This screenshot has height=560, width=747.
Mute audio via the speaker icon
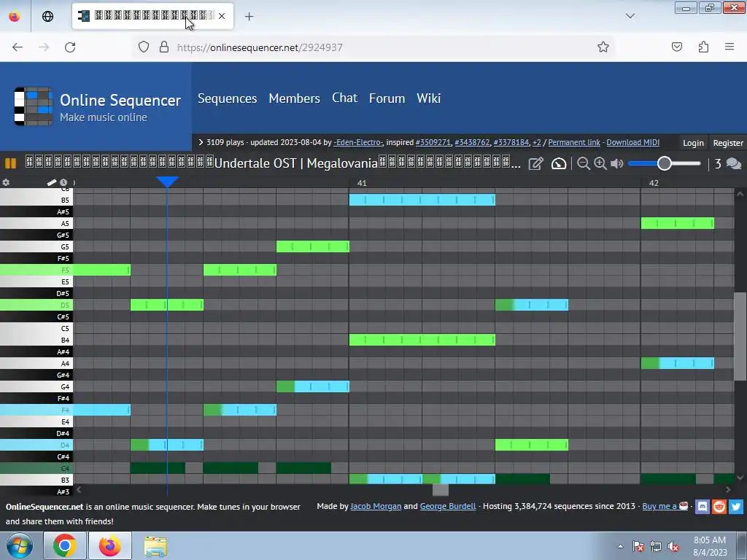pos(617,163)
